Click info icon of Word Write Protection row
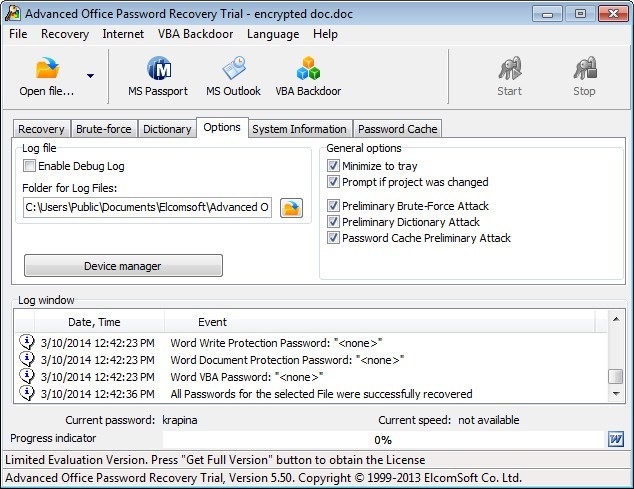634x489 pixels. 27,343
